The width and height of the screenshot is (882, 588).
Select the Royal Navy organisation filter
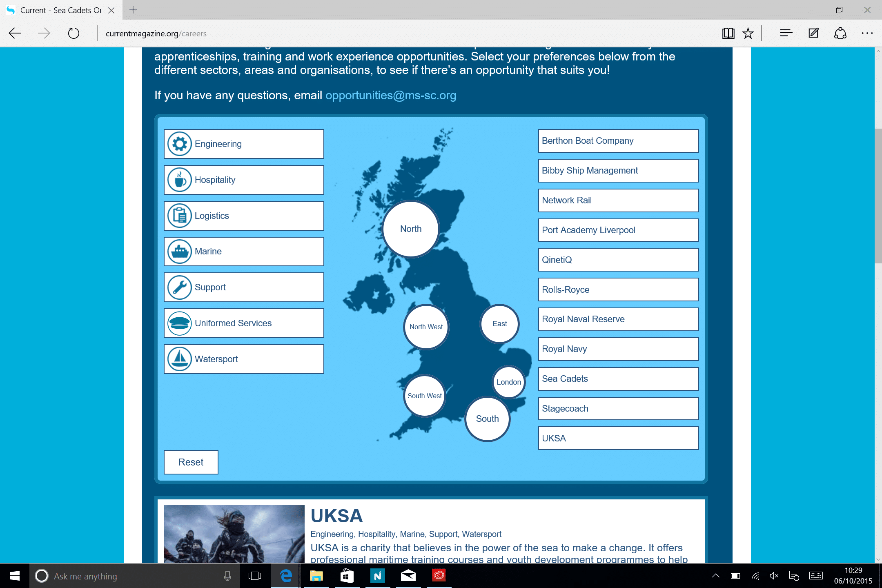click(x=618, y=349)
